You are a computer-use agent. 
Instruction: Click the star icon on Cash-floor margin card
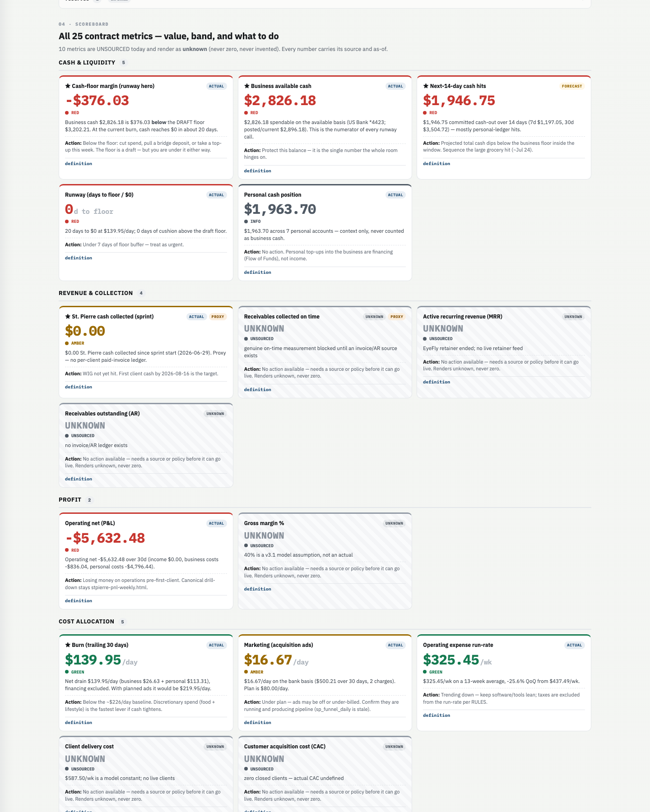68,86
